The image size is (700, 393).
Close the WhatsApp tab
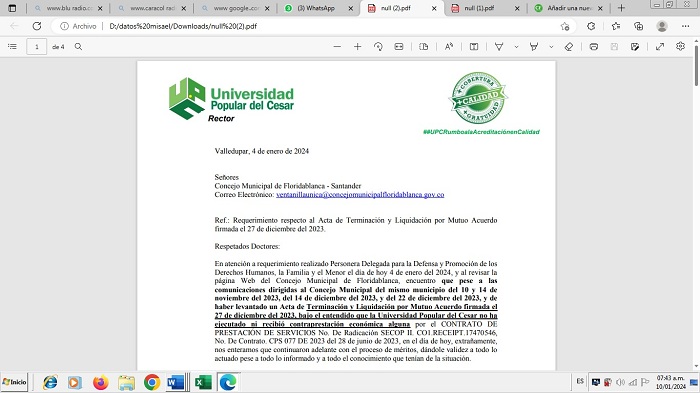tap(350, 8)
